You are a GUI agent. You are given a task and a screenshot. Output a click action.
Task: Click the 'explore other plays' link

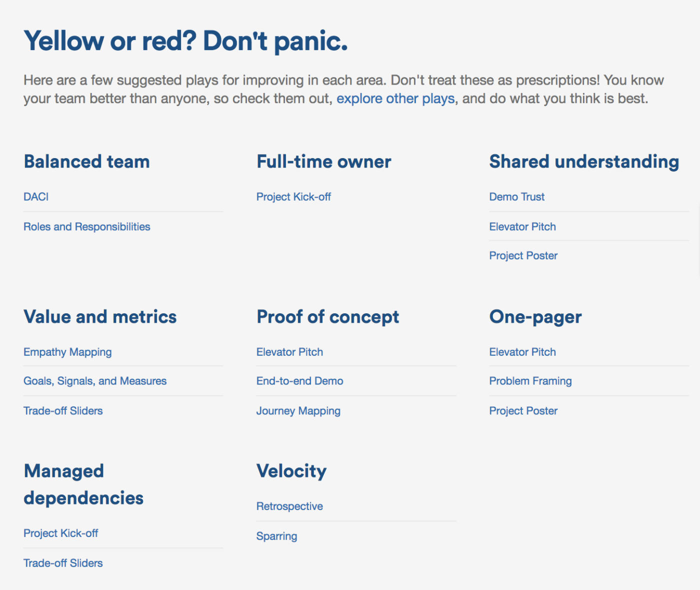tap(395, 99)
